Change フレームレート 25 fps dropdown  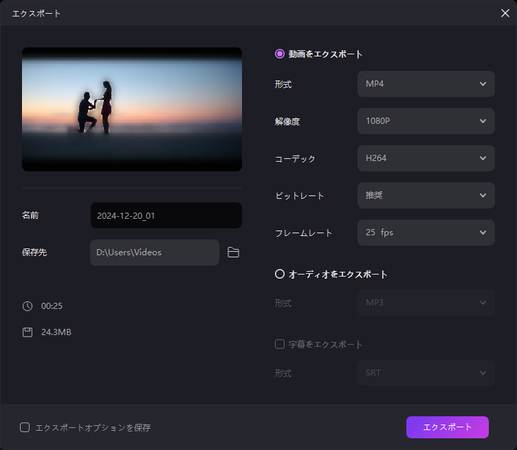pos(426,233)
